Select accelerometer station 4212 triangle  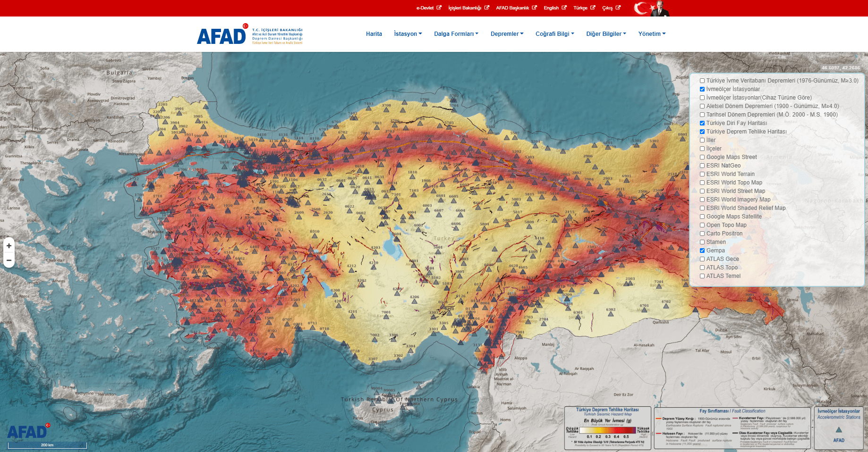point(351,271)
